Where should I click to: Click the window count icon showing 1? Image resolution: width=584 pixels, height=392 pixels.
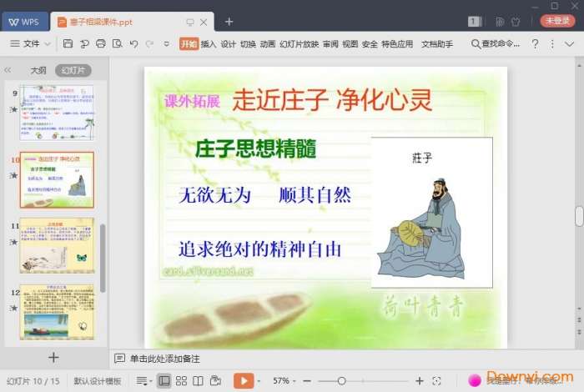coord(475,21)
